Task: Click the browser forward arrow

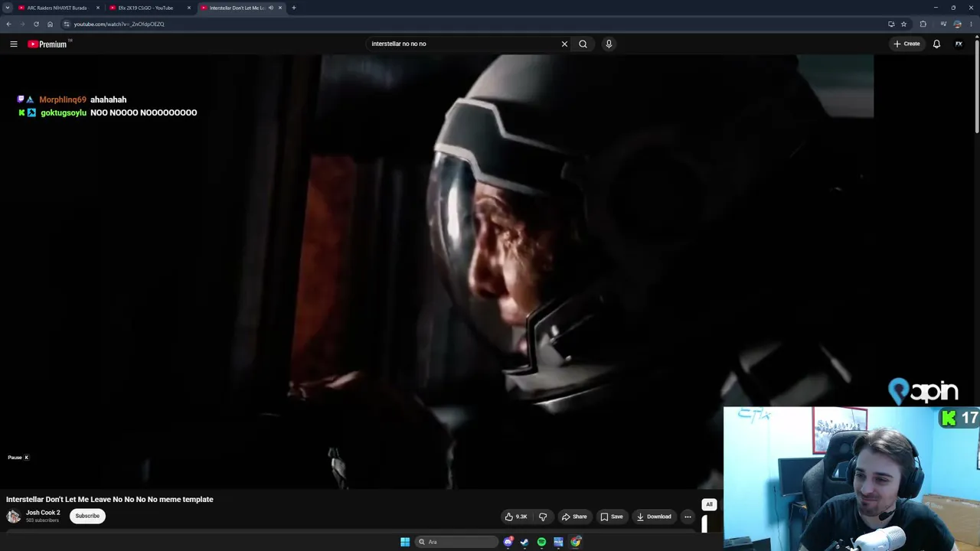Action: [22, 24]
